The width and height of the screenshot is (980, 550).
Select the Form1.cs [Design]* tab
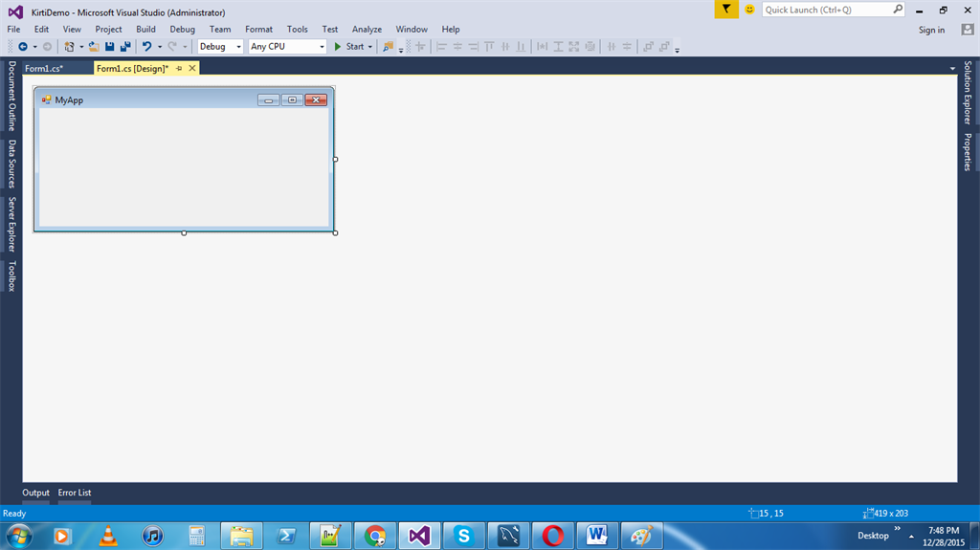point(132,68)
